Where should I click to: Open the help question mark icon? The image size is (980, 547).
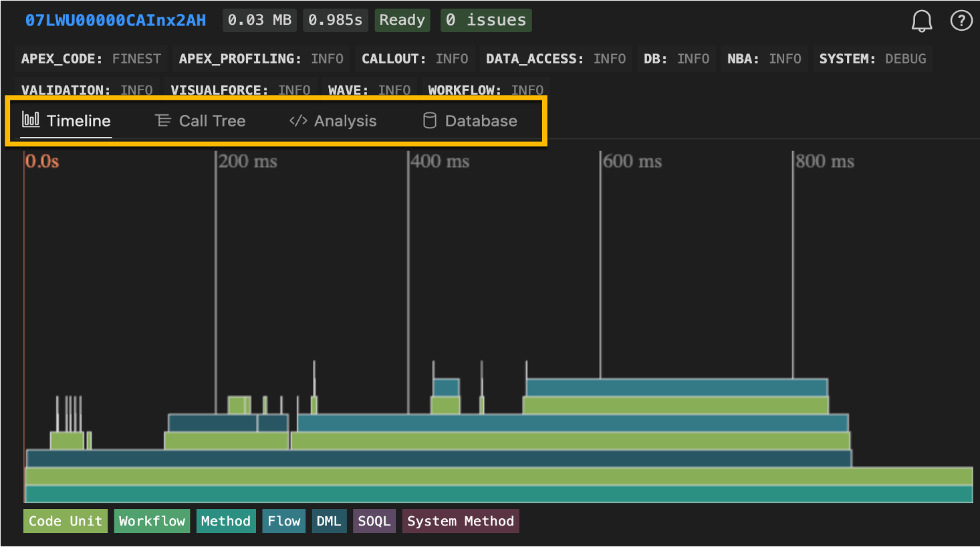[x=961, y=21]
